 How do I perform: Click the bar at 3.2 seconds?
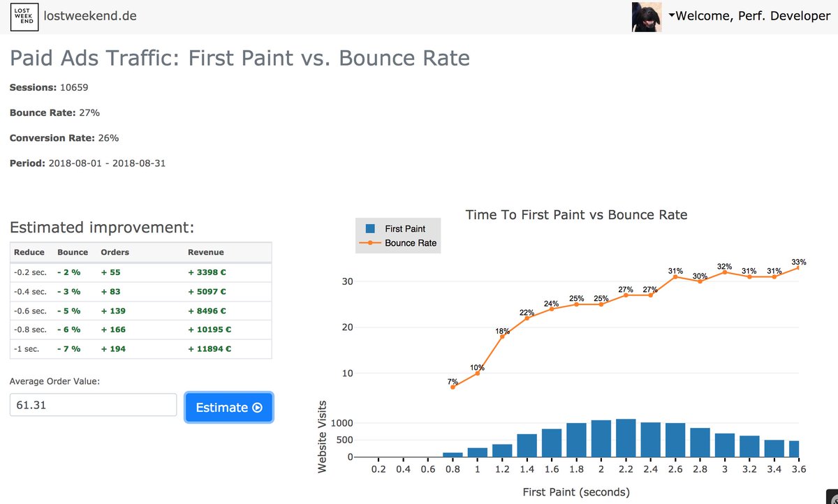coord(749,447)
